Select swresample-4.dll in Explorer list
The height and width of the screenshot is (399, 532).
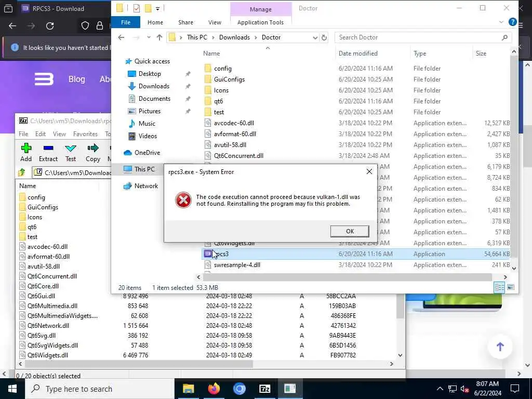237,265
